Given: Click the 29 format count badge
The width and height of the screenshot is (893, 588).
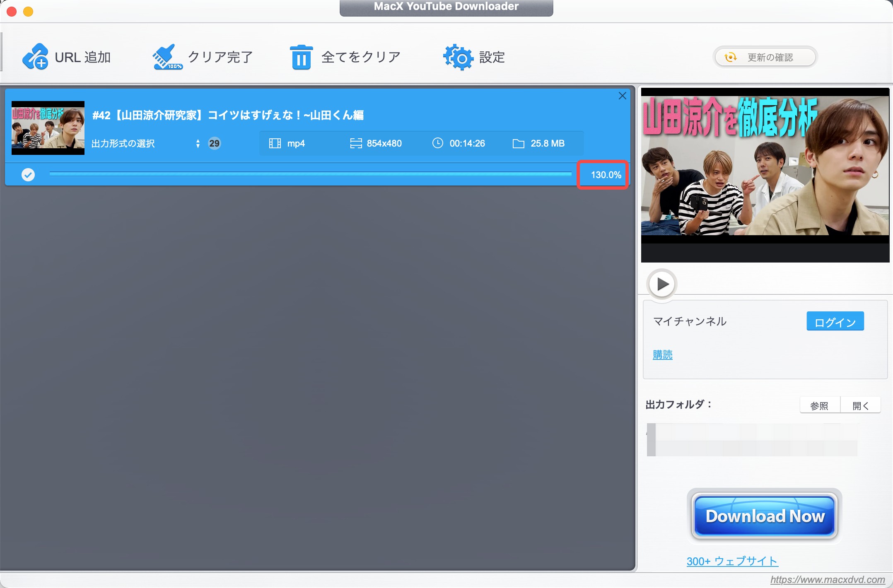Looking at the screenshot, I should (214, 143).
